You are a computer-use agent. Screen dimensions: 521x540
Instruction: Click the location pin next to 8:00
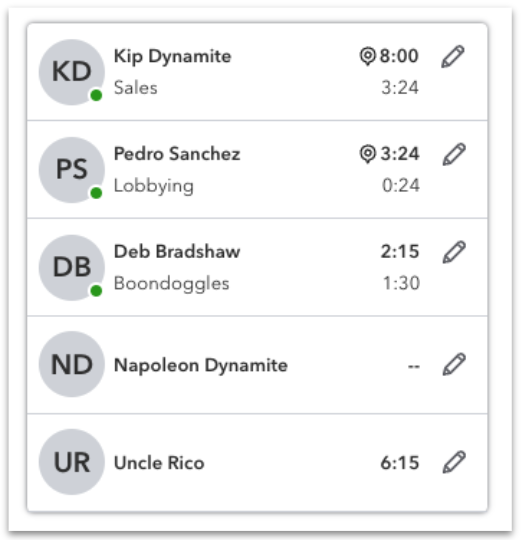(x=367, y=56)
